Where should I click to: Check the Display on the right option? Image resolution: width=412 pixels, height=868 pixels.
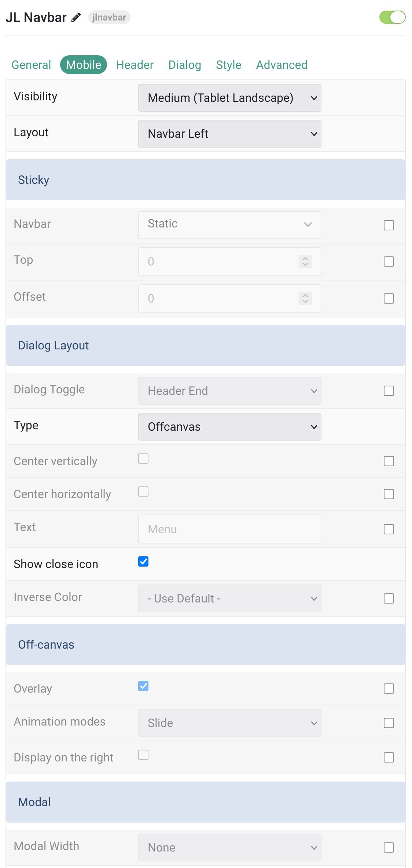[x=143, y=755]
